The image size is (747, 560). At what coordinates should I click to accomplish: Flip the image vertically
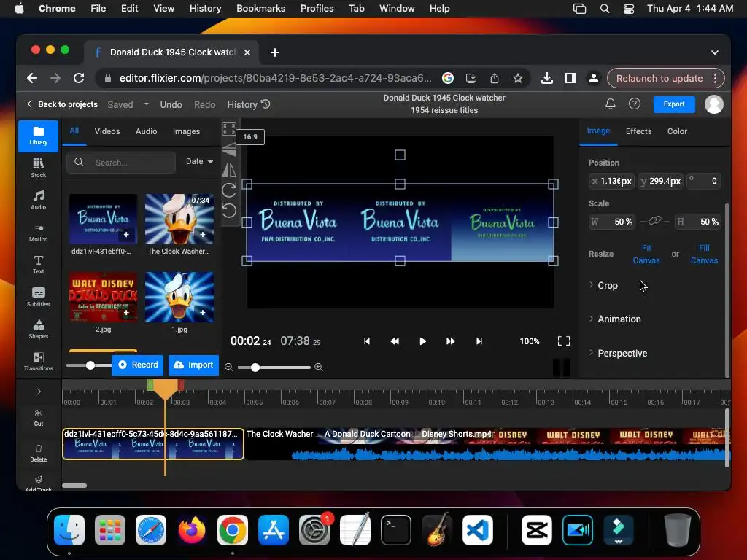(x=229, y=149)
